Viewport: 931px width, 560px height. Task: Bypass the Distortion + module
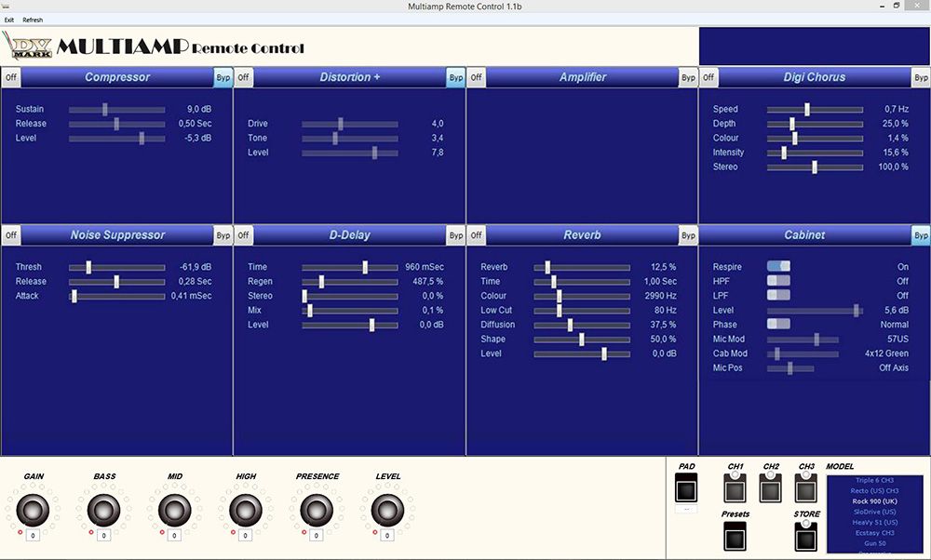[x=456, y=77]
